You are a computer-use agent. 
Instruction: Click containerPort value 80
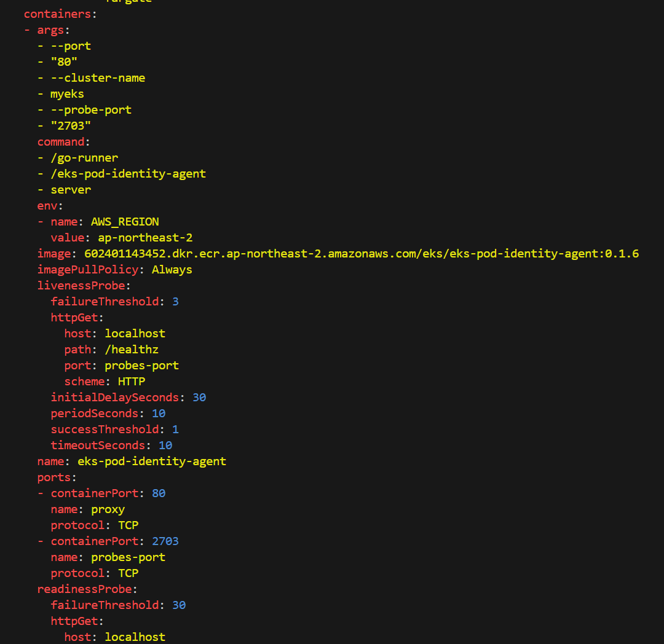coord(159,493)
